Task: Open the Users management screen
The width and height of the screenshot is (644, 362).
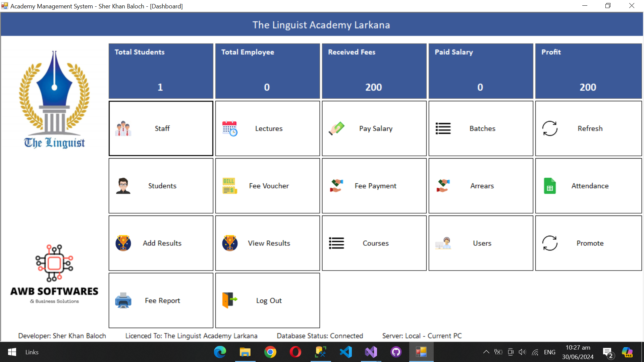Action: tap(481, 243)
